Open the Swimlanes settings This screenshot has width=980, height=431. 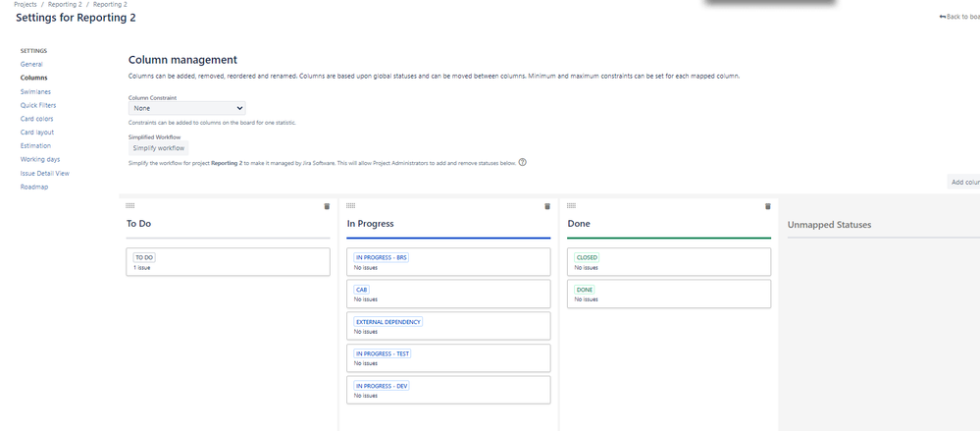pos(35,92)
